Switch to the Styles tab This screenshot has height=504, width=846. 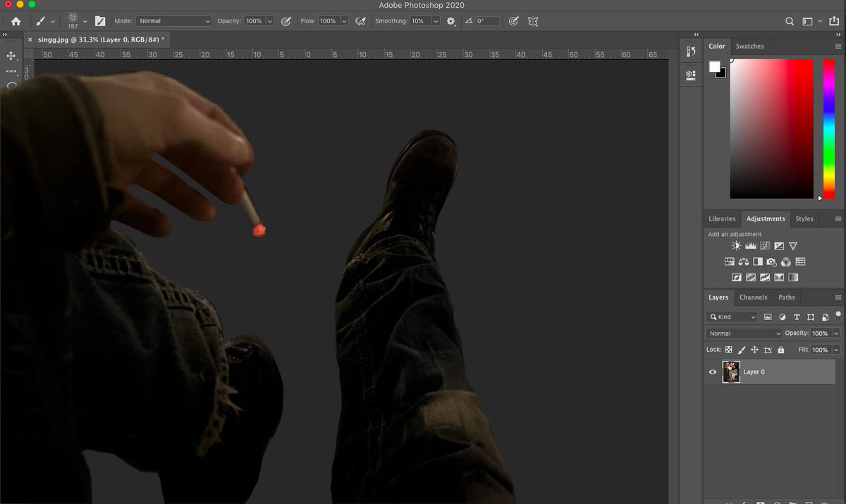coord(804,219)
